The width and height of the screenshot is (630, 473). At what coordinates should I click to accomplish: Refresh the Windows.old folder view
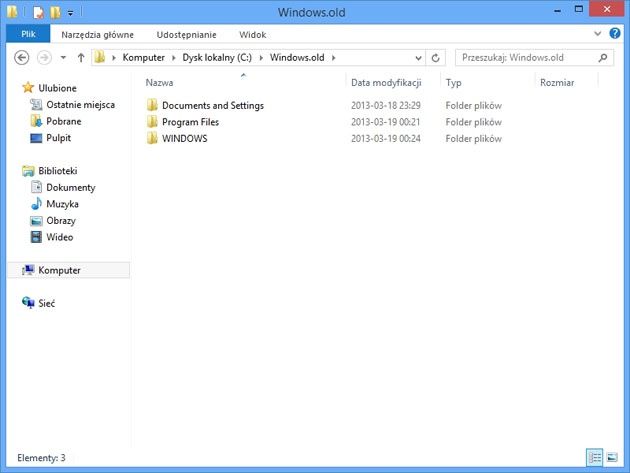click(435, 58)
